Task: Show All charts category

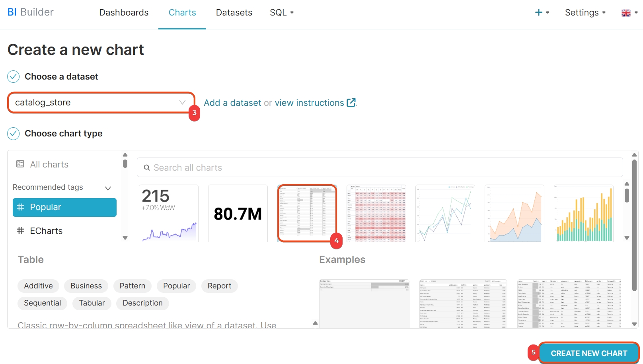Action: click(x=49, y=165)
